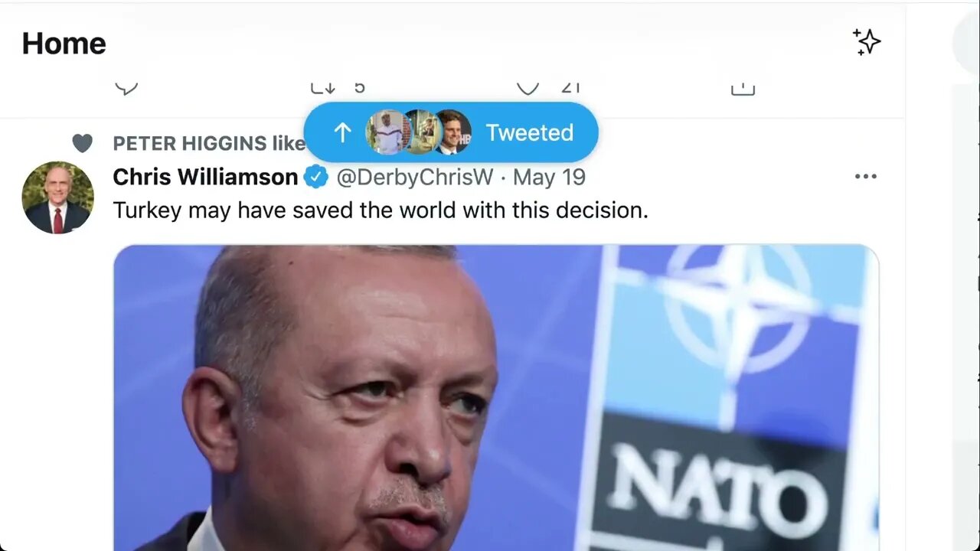Image resolution: width=980 pixels, height=551 pixels.
Task: Click the rightmost avatar in the Tweeted pill
Action: click(452, 132)
